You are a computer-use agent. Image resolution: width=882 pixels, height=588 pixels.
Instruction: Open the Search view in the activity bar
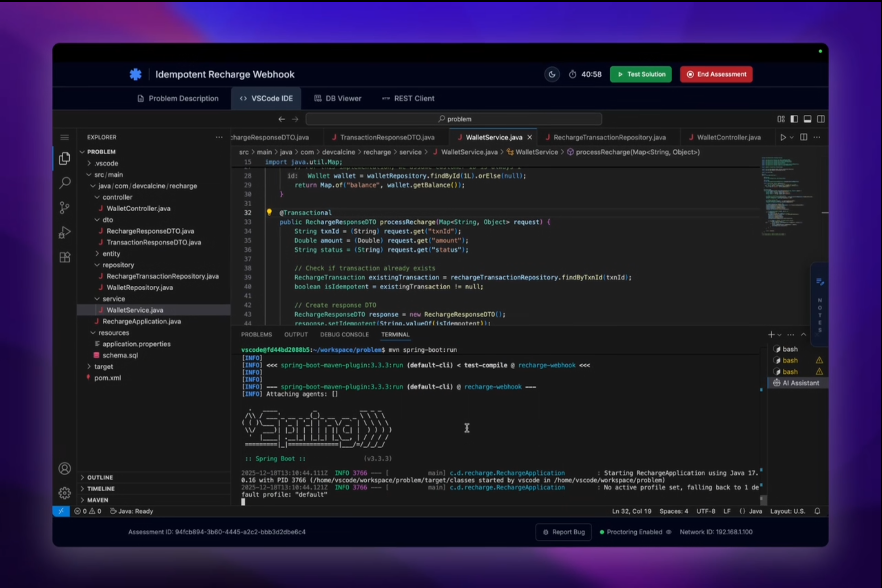[x=64, y=183]
